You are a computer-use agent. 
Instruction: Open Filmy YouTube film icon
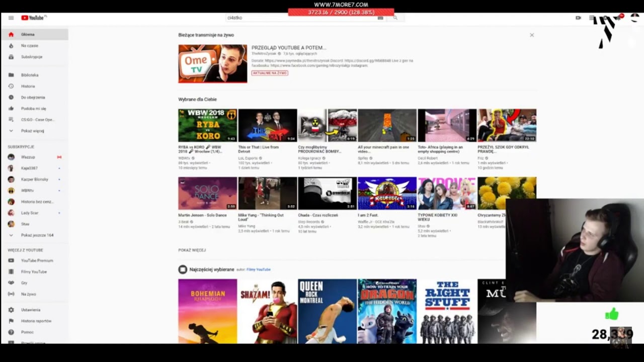[x=11, y=271]
